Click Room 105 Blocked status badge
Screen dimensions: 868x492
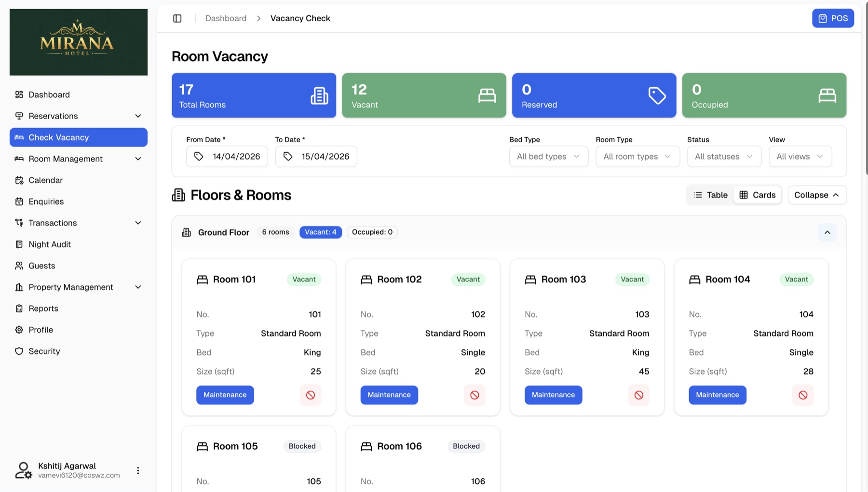tap(302, 446)
